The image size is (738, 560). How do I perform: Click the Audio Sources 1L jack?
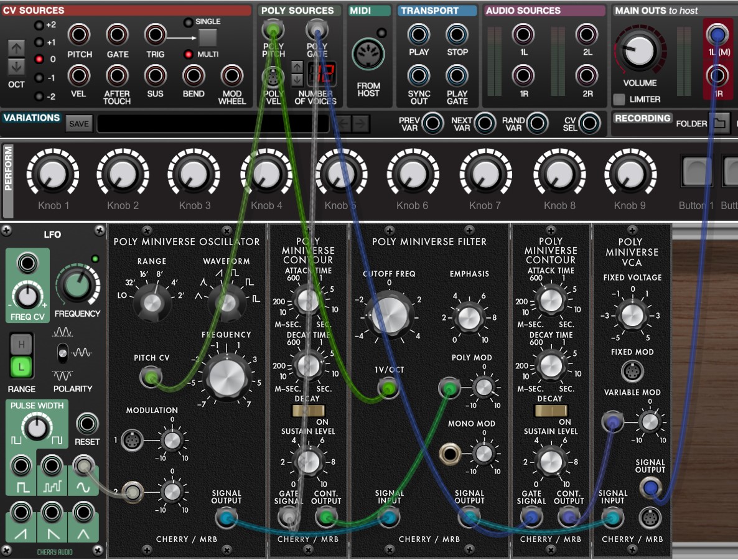523,34
